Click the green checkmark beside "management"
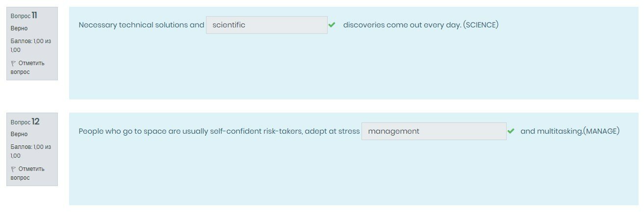 (x=511, y=131)
